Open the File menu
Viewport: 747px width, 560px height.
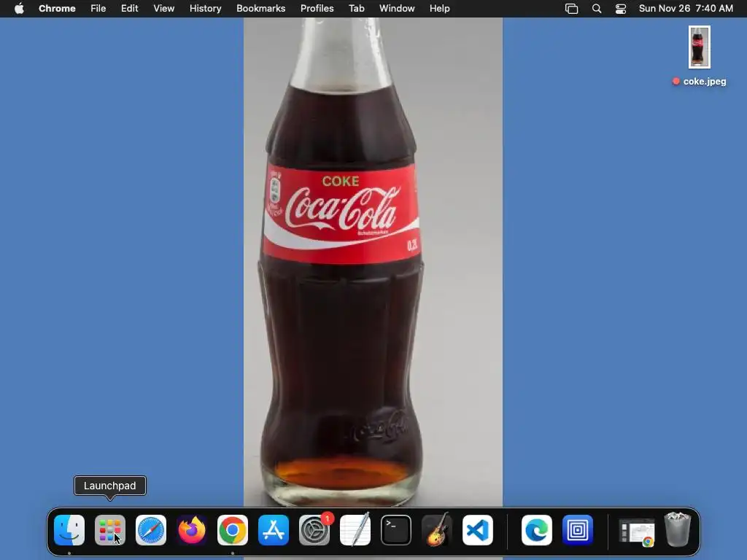(x=98, y=9)
